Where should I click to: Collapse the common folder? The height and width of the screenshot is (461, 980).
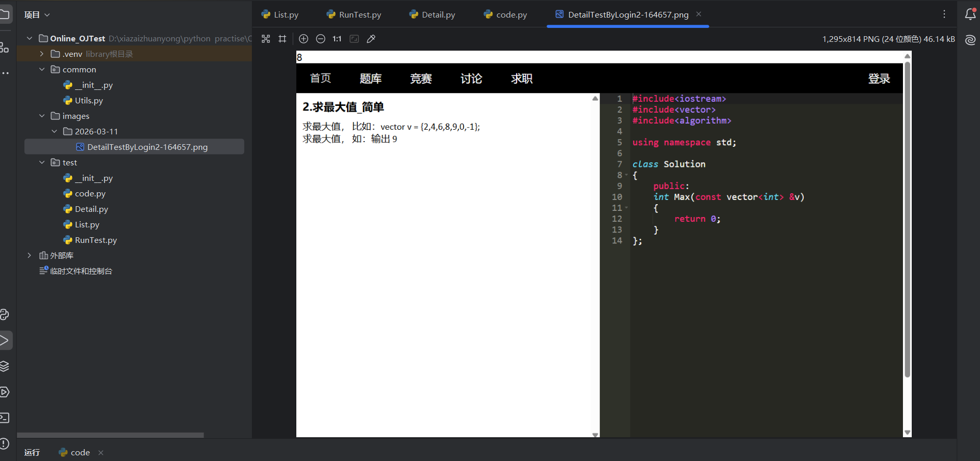42,69
